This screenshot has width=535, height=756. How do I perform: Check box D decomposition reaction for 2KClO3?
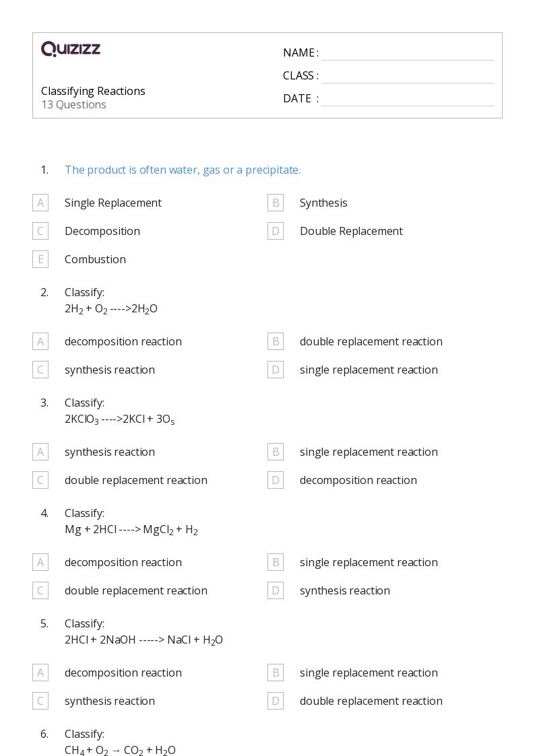pos(276,480)
